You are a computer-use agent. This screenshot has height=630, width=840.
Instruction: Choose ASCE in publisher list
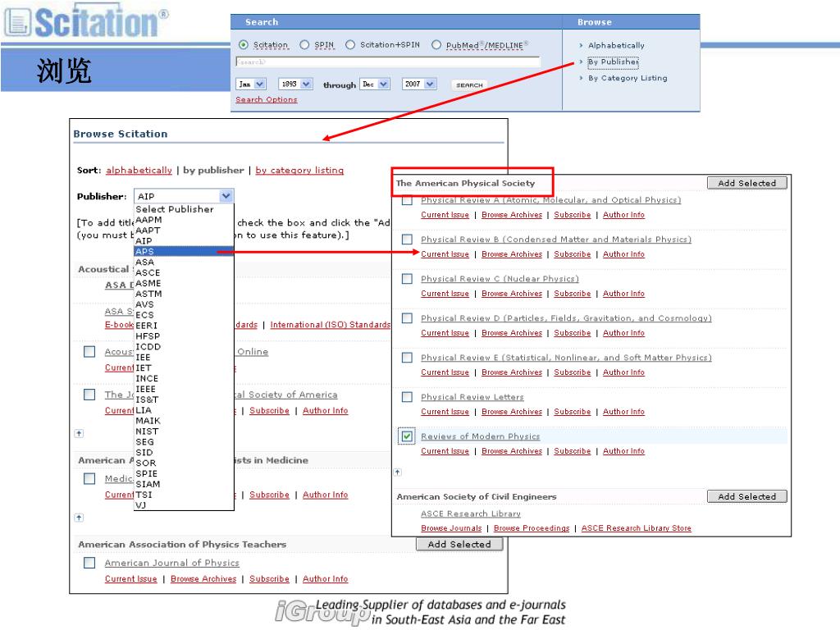[184, 272]
